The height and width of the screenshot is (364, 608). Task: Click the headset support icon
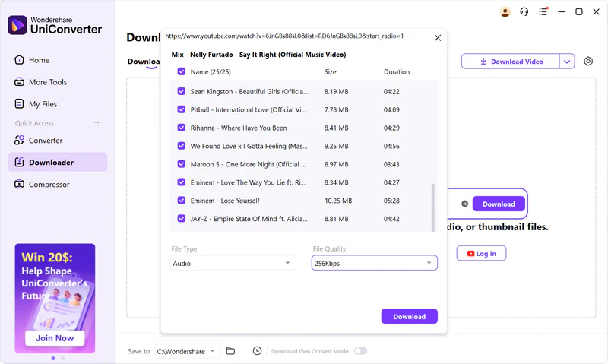pyautogui.click(x=524, y=12)
